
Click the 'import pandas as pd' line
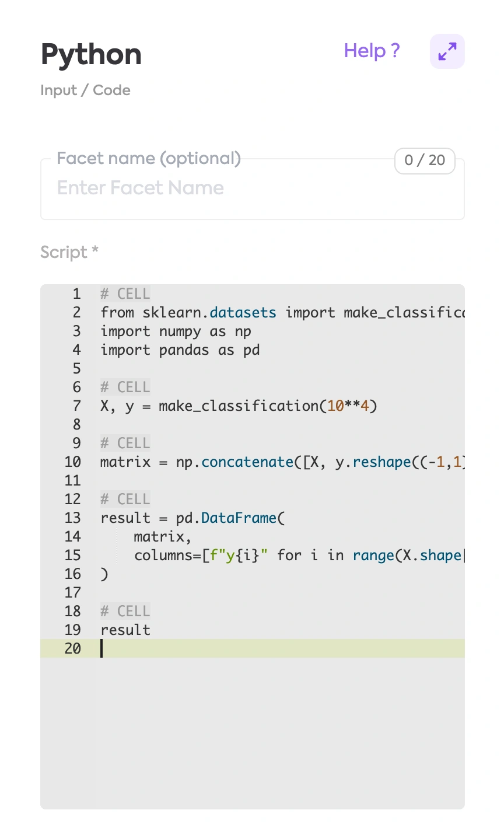[x=180, y=350]
